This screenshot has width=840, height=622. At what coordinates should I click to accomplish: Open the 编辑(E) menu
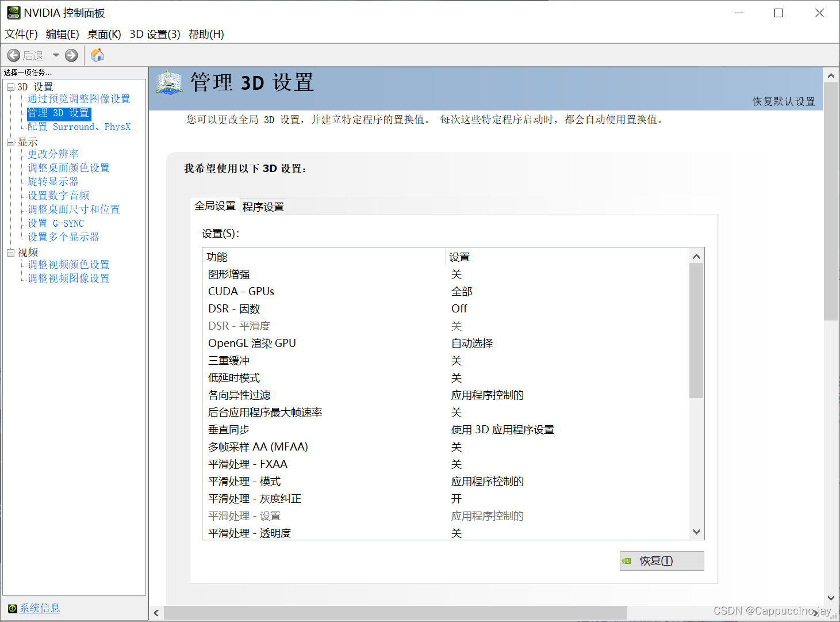[x=63, y=34]
